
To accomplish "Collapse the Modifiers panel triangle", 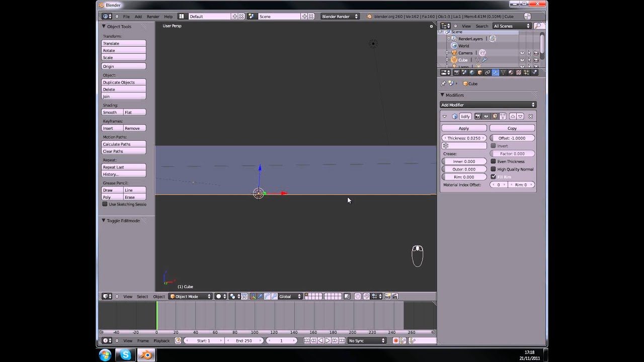I will [442, 95].
